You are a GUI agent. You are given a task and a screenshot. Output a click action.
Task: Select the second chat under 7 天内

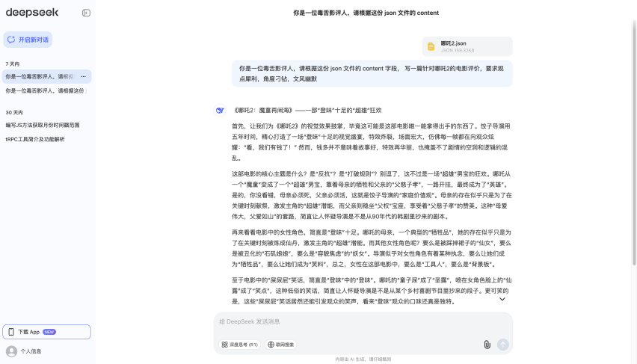45,90
